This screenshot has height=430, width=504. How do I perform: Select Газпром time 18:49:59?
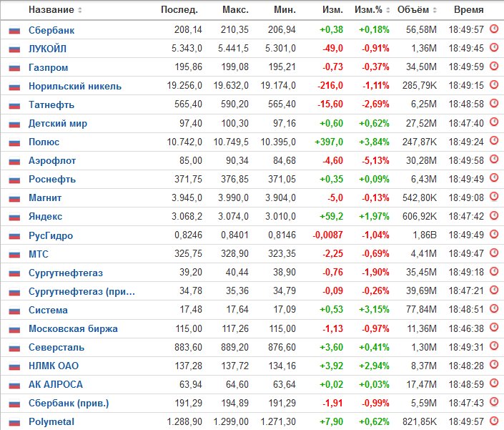click(x=466, y=67)
